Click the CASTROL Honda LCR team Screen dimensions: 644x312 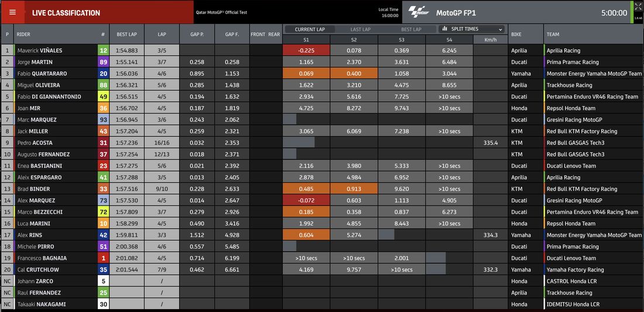(x=571, y=281)
